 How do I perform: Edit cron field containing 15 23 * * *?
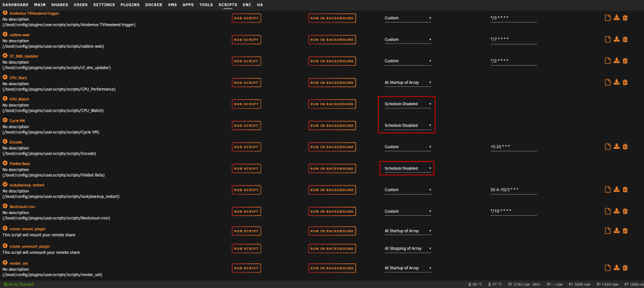coord(513,147)
